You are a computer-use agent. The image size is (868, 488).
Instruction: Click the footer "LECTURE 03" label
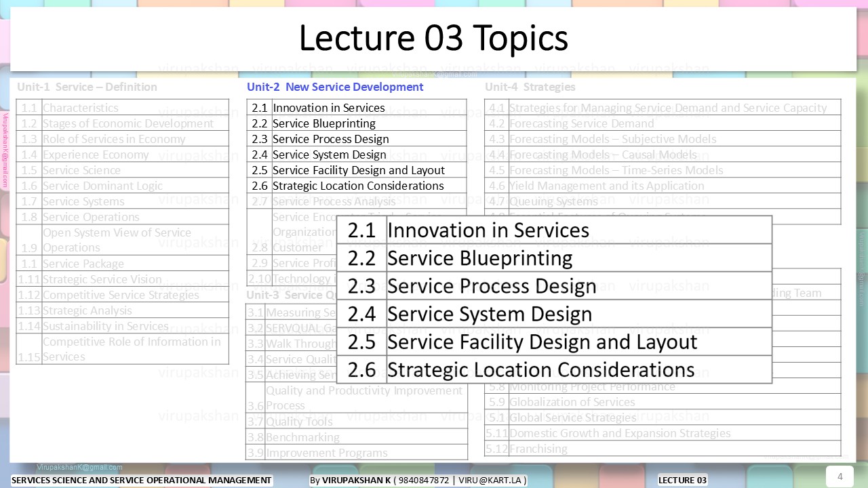pos(683,481)
